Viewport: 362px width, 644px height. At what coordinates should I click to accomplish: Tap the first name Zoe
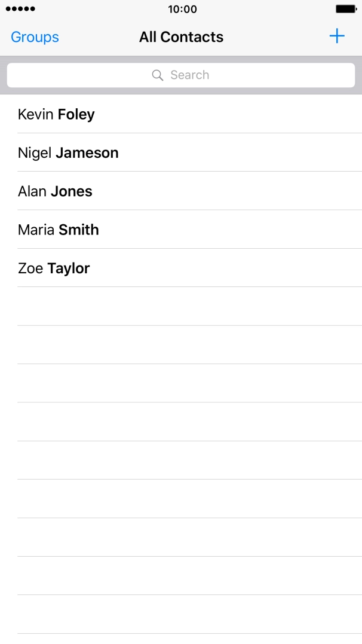[x=30, y=268]
